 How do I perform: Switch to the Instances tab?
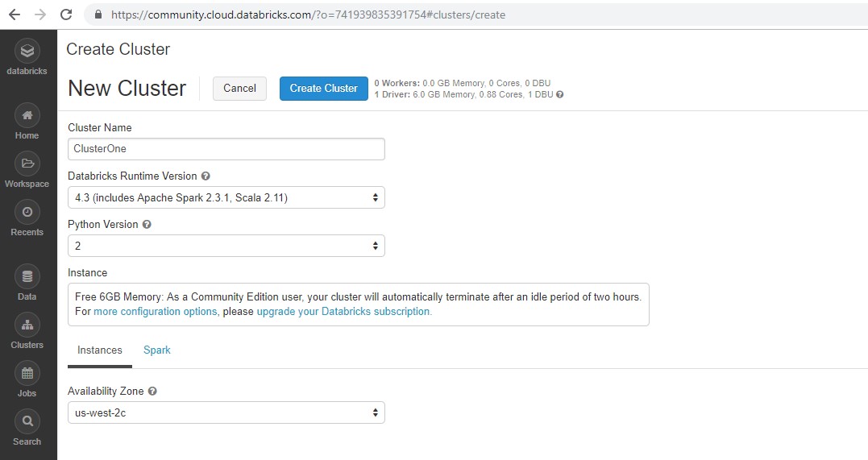100,350
